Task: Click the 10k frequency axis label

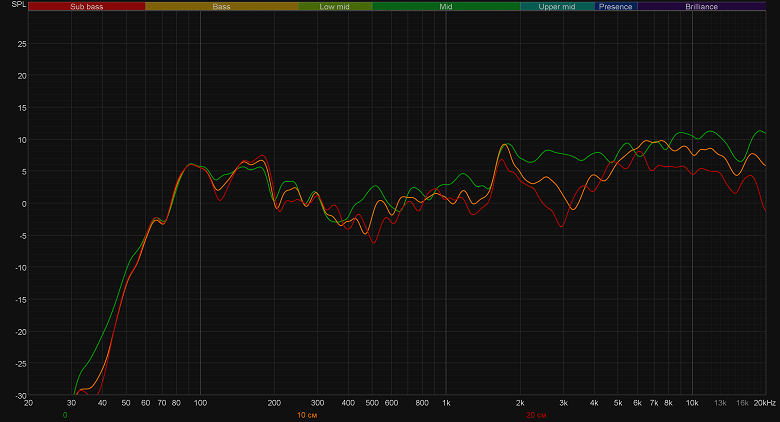Action: click(x=692, y=403)
